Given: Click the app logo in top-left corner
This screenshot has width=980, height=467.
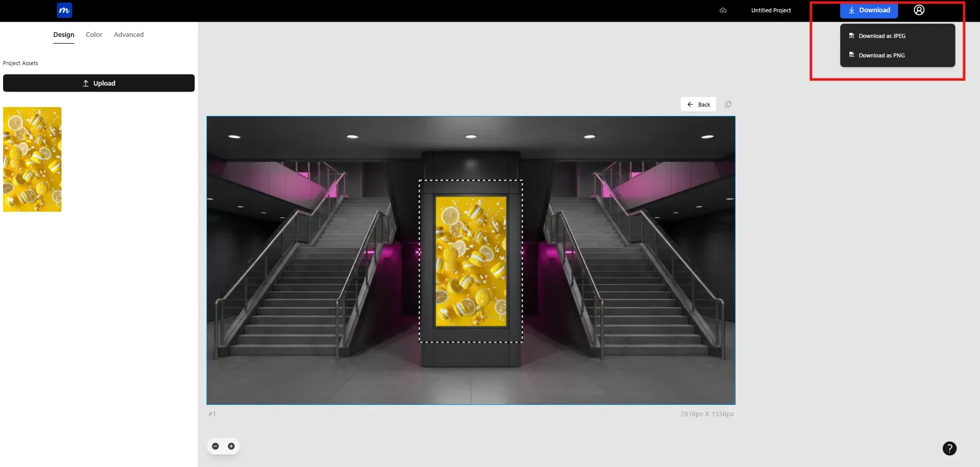Looking at the screenshot, I should tap(64, 10).
